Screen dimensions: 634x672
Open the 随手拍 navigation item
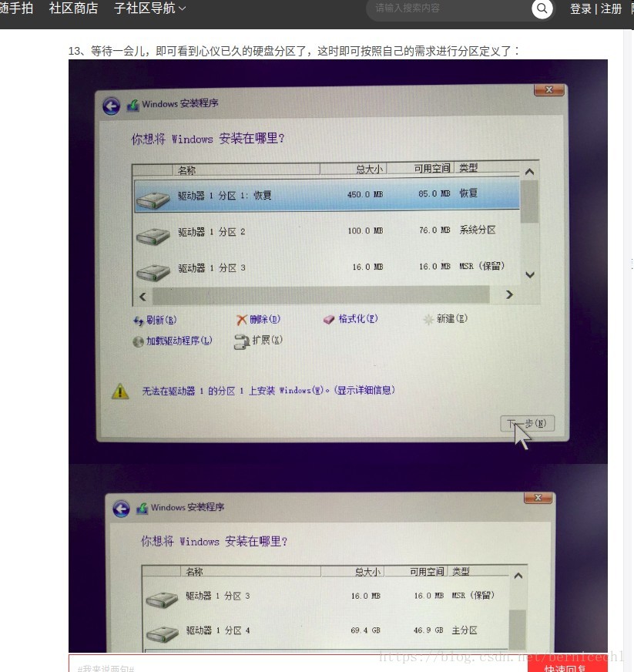click(x=16, y=8)
